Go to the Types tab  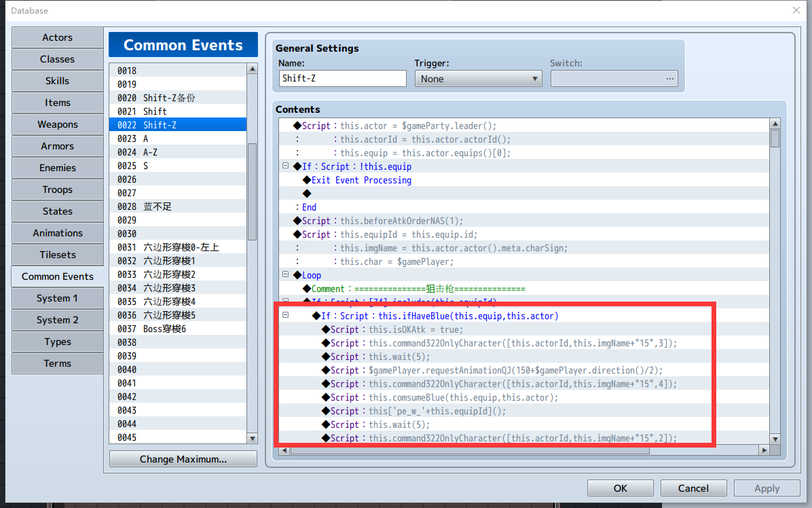pos(58,342)
